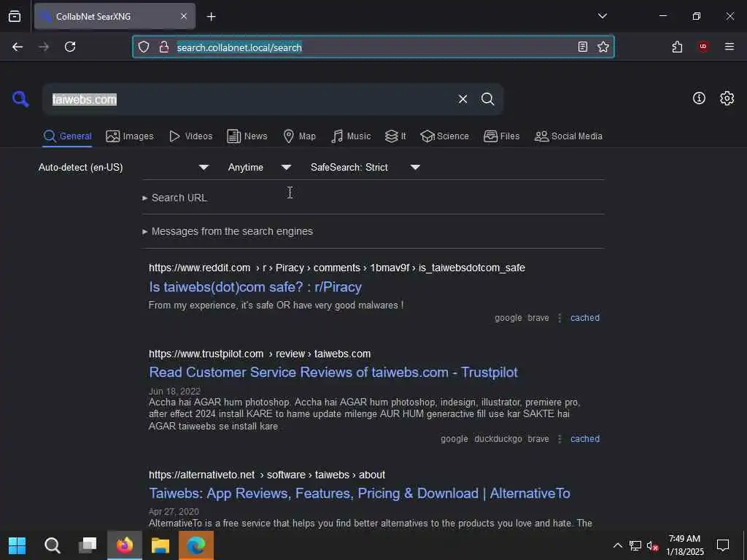Open 'Is taiwebs(dot)com safe? : r/Piracy' result
The width and height of the screenshot is (747, 560).
pos(255,287)
